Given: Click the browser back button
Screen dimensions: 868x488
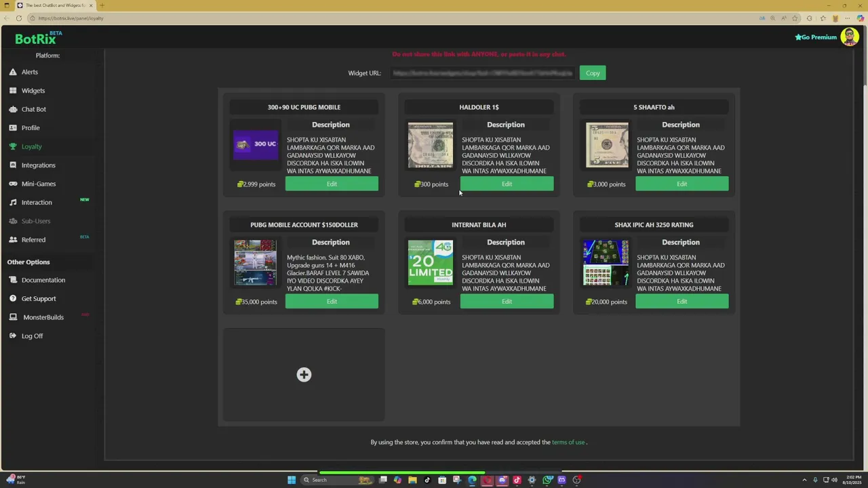Looking at the screenshot, I should coord(6,18).
